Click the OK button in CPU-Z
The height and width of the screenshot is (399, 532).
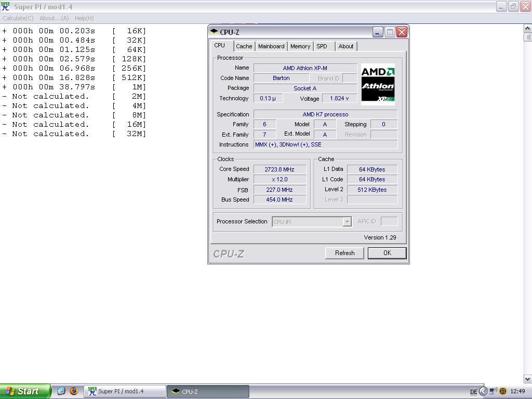387,253
